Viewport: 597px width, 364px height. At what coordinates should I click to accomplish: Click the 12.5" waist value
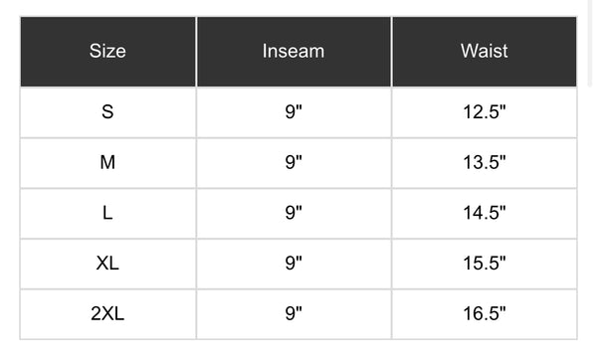pos(485,112)
